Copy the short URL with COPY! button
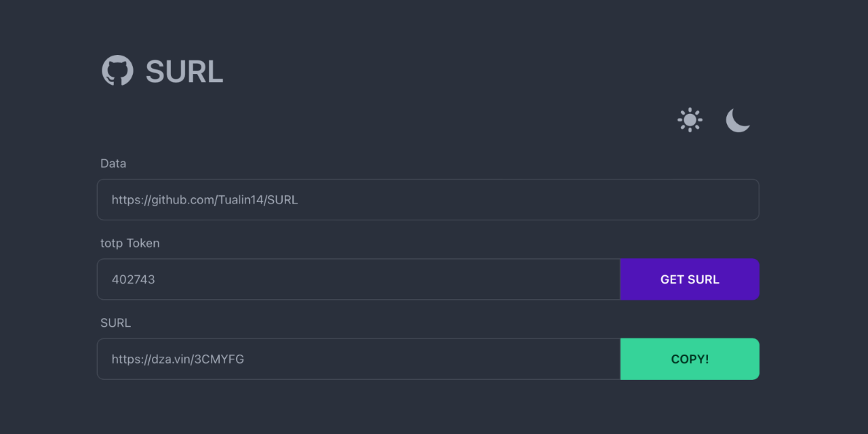Image resolution: width=868 pixels, height=434 pixels. point(690,359)
